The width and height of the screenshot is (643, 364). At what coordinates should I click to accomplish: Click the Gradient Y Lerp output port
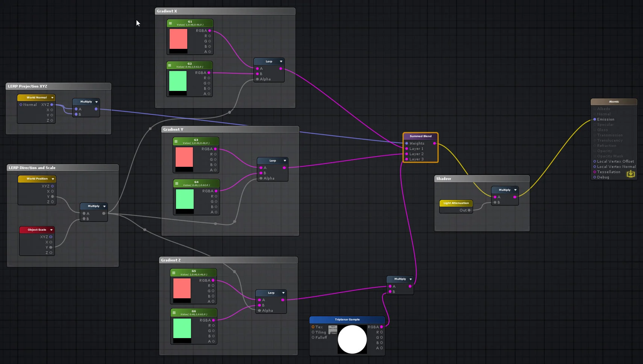pos(284,168)
